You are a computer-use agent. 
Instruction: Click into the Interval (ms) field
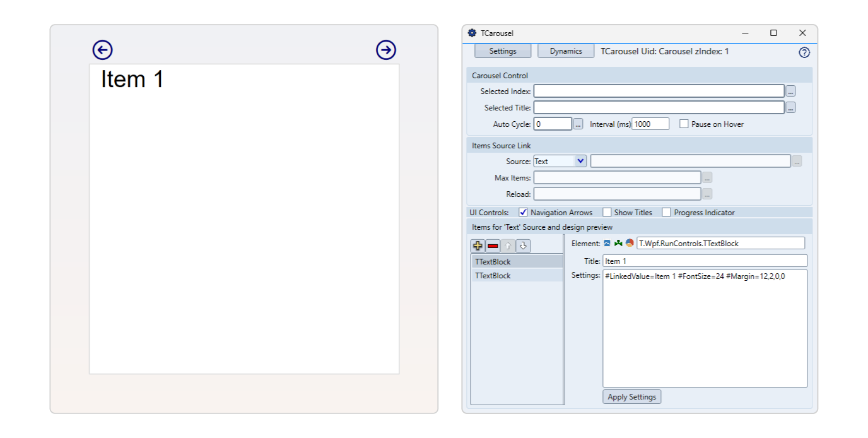pyautogui.click(x=650, y=124)
